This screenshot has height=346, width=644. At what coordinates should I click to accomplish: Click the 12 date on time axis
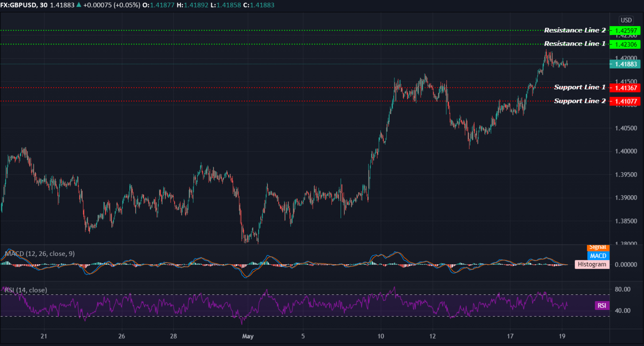[432, 336]
